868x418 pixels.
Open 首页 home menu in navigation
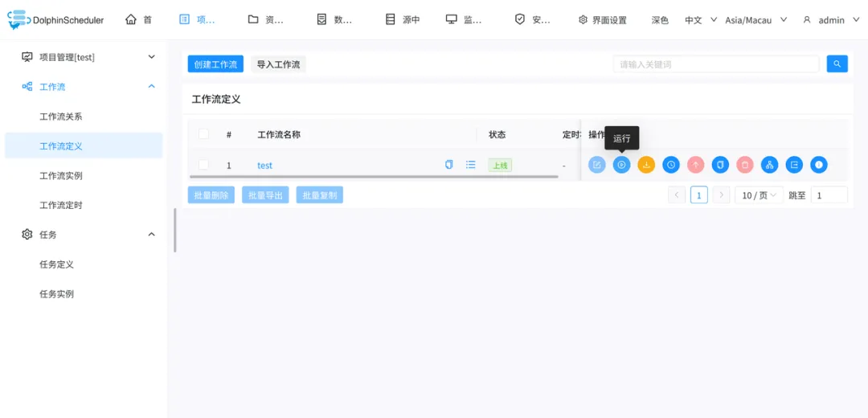[138, 20]
